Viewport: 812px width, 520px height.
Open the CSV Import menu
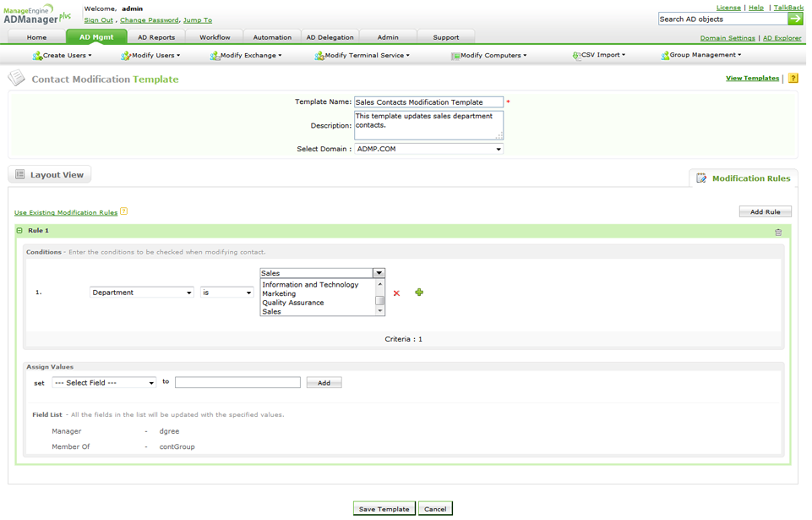coord(599,56)
